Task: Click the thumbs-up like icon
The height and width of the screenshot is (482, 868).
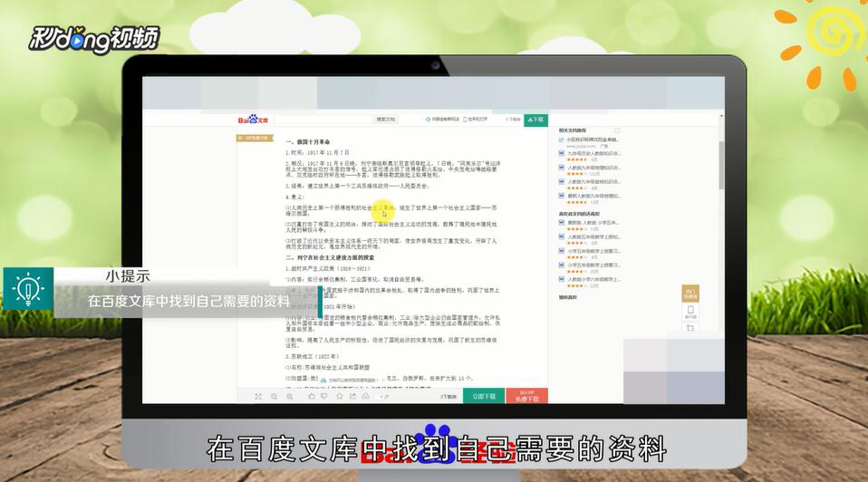Action: (x=312, y=396)
